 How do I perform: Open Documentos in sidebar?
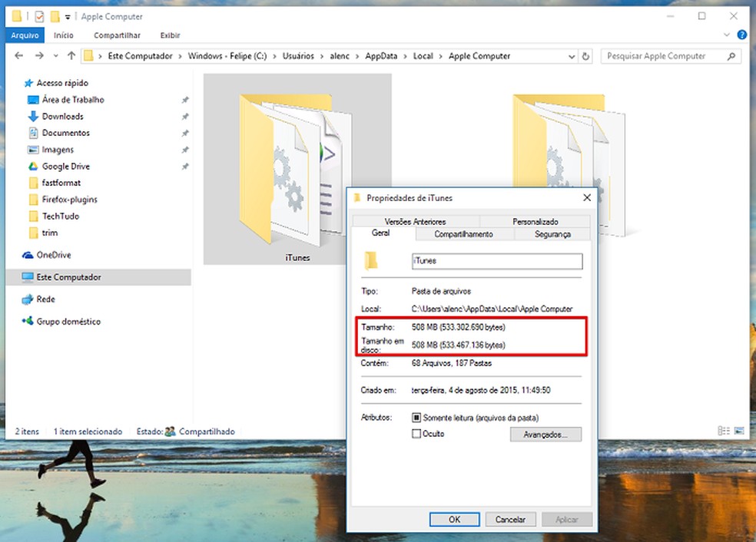click(x=65, y=133)
